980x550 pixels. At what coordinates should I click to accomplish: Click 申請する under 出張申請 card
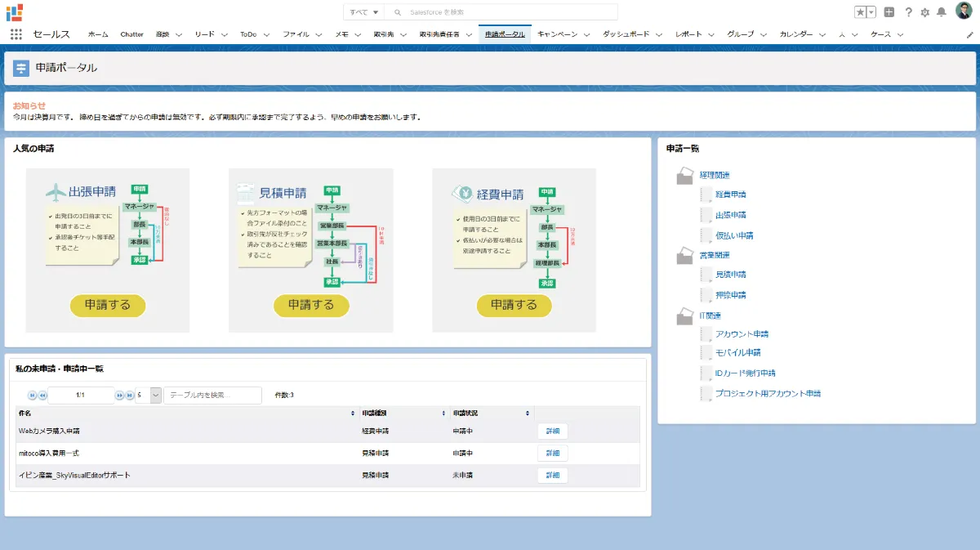[x=108, y=305]
